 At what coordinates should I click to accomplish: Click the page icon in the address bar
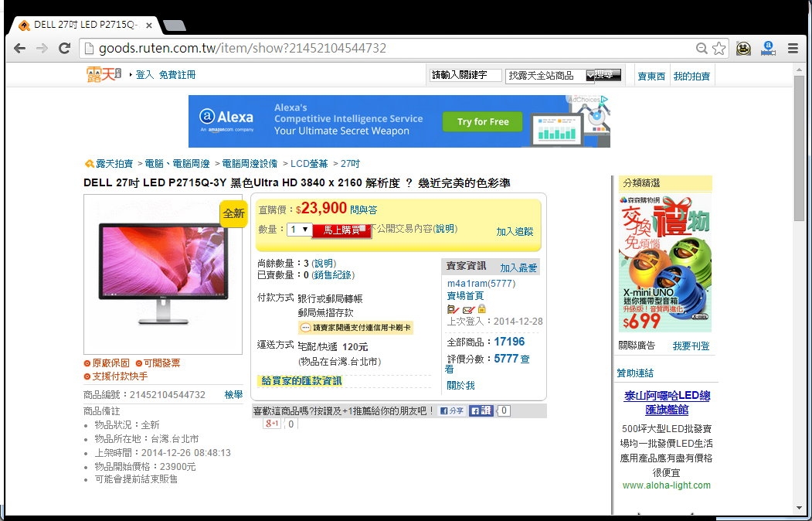89,49
